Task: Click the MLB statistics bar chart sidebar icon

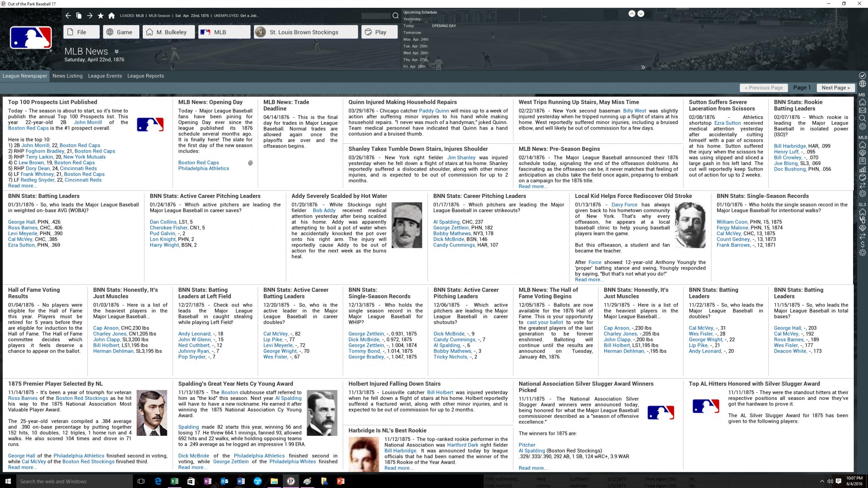Action: (x=862, y=169)
